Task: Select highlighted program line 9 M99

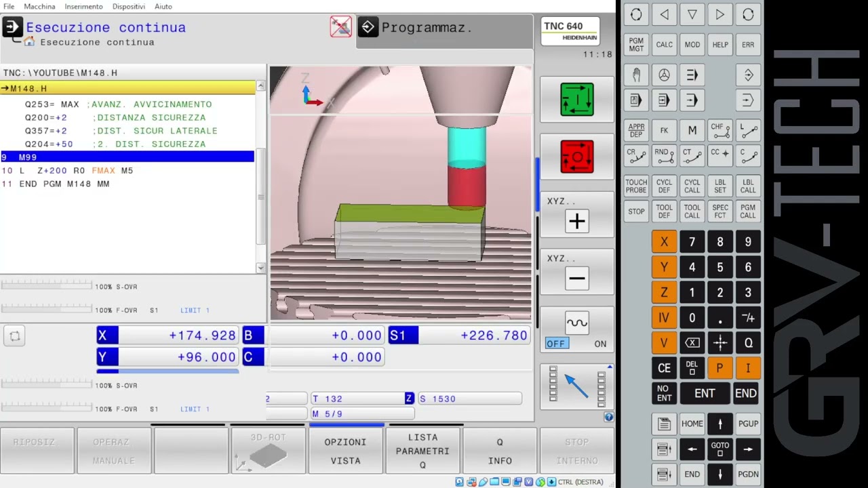Action: [x=127, y=157]
